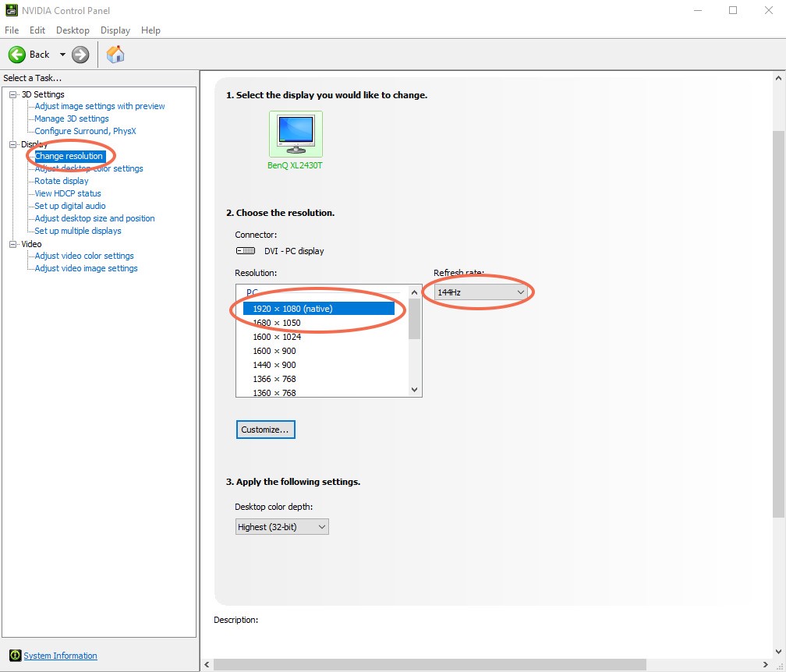This screenshot has width=786, height=672.
Task: Open the Desktop color depth dropdown
Action: tap(281, 527)
